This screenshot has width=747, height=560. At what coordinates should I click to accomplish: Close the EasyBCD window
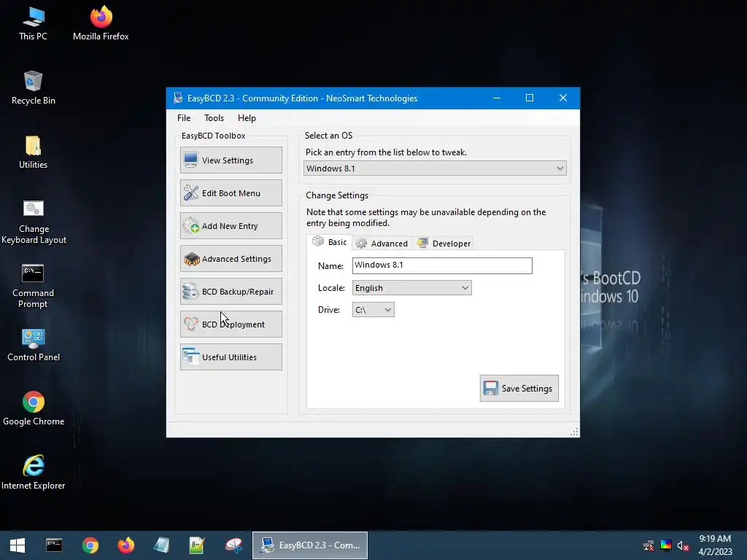pos(563,98)
